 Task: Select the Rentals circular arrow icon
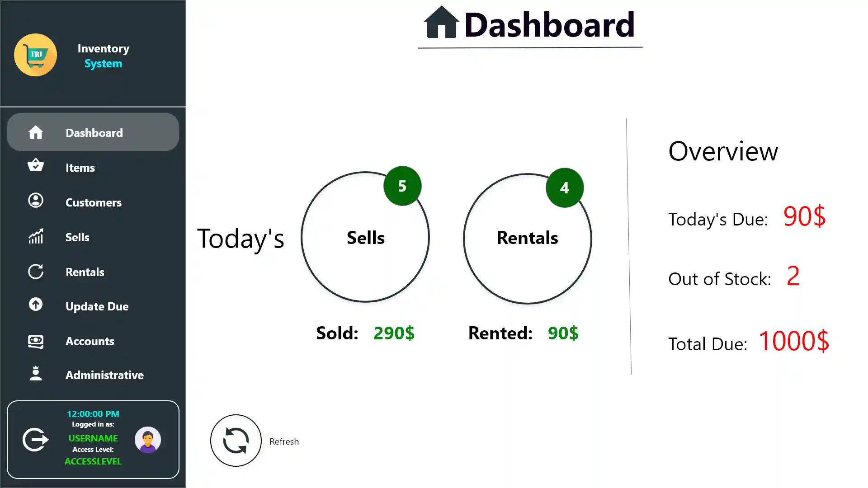pyautogui.click(x=35, y=272)
